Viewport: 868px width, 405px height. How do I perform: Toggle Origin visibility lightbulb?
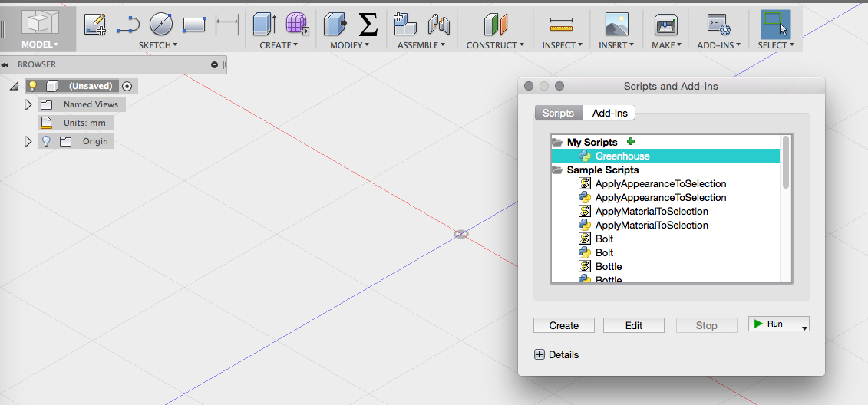click(47, 141)
